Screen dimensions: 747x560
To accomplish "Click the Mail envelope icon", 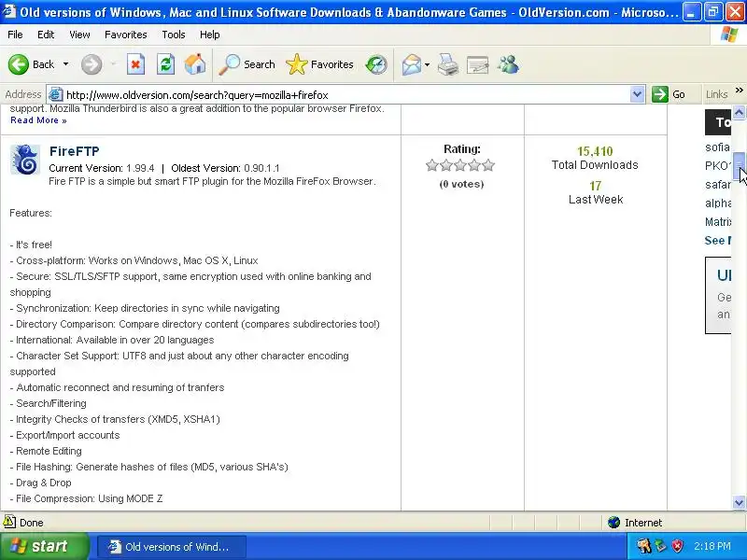I will [411, 64].
